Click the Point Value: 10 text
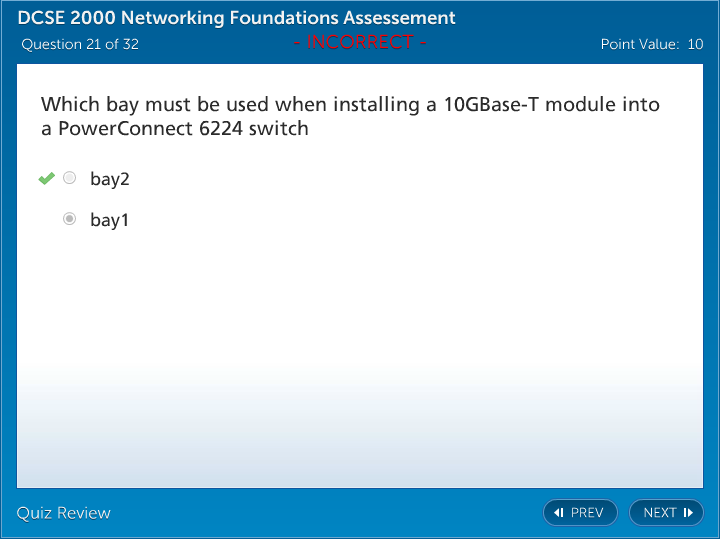The height and width of the screenshot is (540, 722). pos(651,44)
